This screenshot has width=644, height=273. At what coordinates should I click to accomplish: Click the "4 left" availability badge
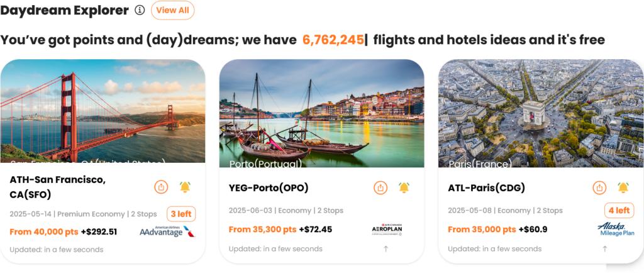(x=619, y=210)
